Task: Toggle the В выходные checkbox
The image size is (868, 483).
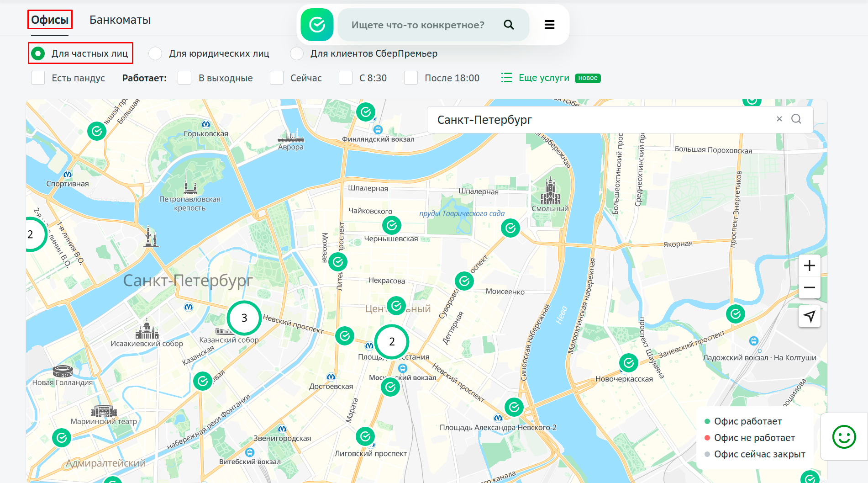Action: click(x=184, y=78)
